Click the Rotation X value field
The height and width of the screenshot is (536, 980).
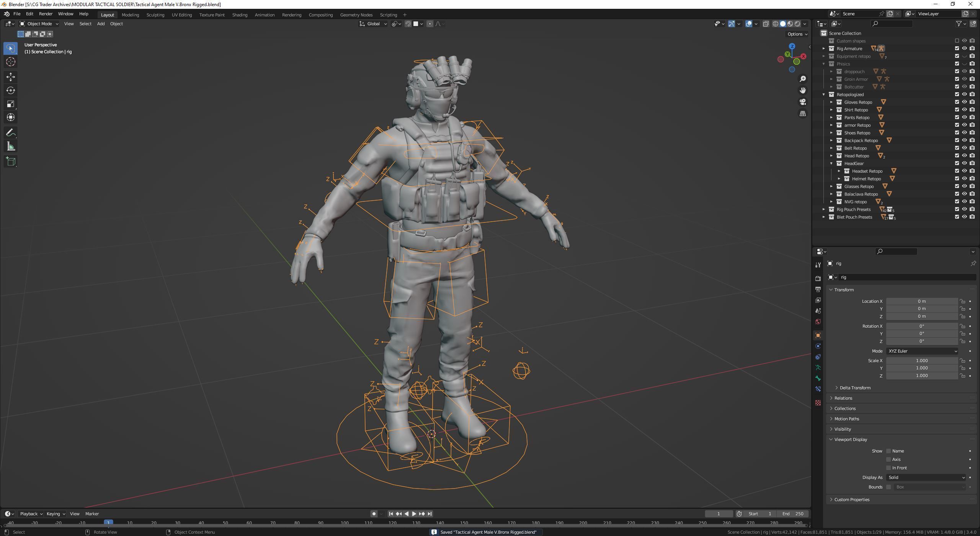(x=922, y=326)
